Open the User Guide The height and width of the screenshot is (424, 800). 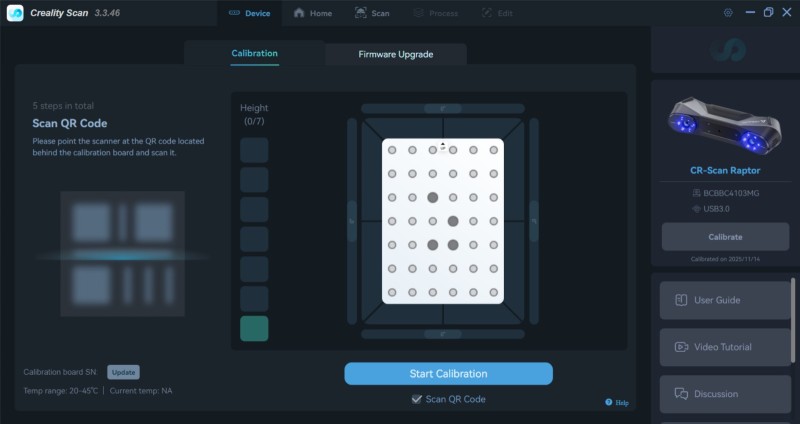725,300
